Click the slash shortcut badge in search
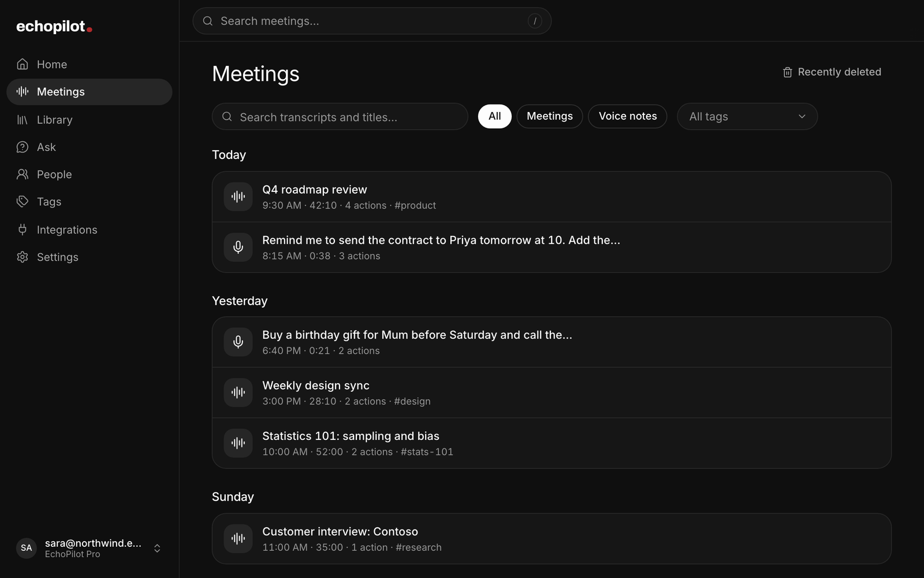The height and width of the screenshot is (578, 924). pos(535,21)
